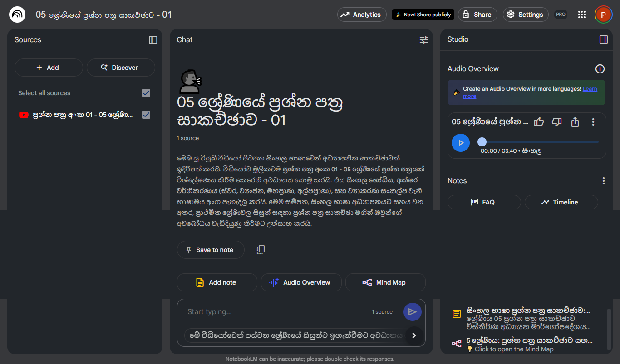Click the Google apps grid icon
The height and width of the screenshot is (364, 620).
pos(582,14)
